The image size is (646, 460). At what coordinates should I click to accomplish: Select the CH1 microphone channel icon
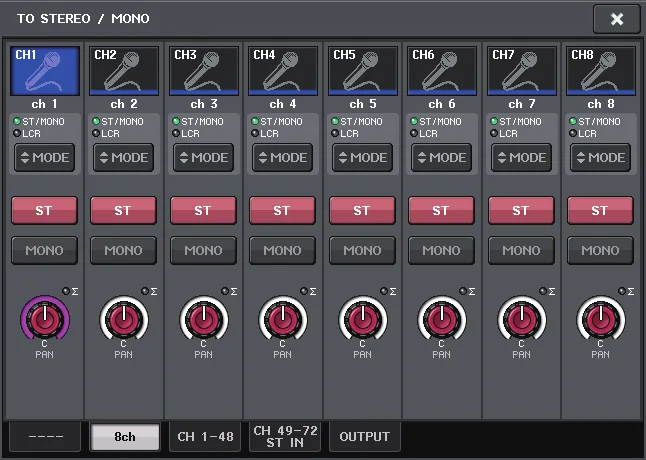[x=44, y=71]
